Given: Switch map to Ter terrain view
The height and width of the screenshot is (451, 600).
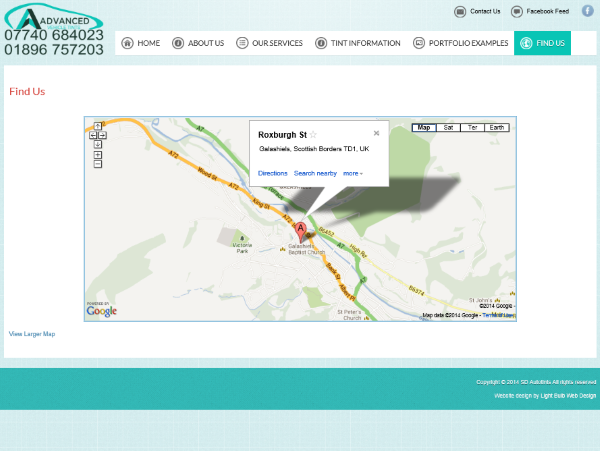Looking at the screenshot, I should click(473, 128).
